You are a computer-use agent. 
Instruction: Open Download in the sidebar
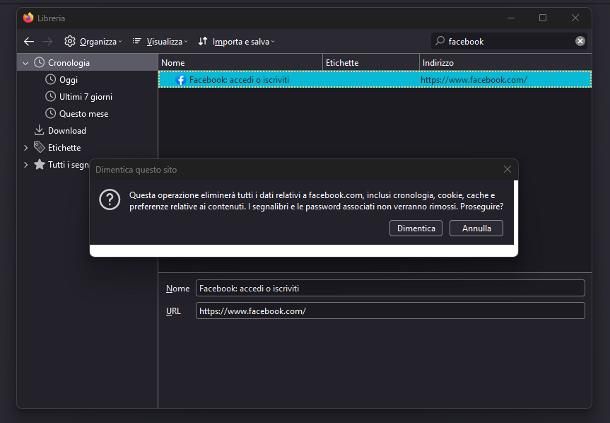[x=67, y=131]
